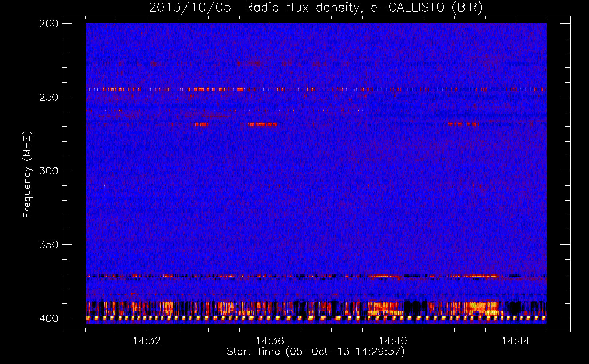Click the 14:44 time tick label

516,341
